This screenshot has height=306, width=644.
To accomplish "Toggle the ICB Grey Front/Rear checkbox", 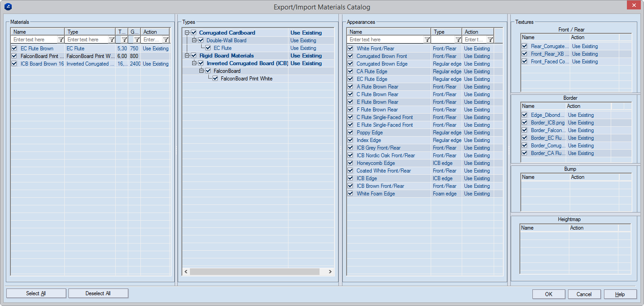I will click(x=350, y=148).
